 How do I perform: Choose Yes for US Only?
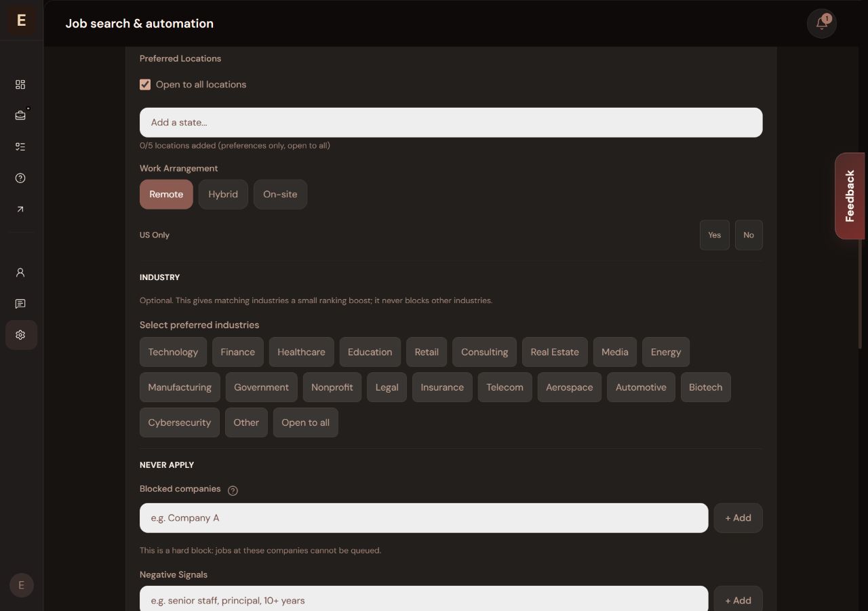[x=715, y=235]
